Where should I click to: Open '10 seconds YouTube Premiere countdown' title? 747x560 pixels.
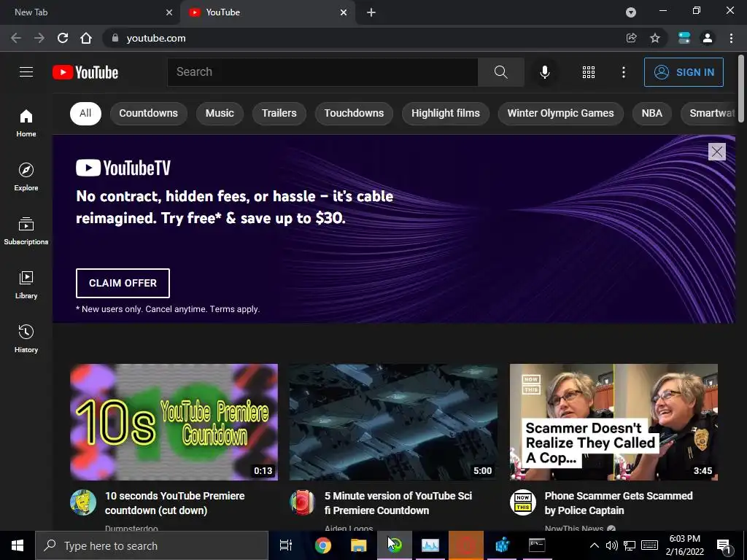174,503
